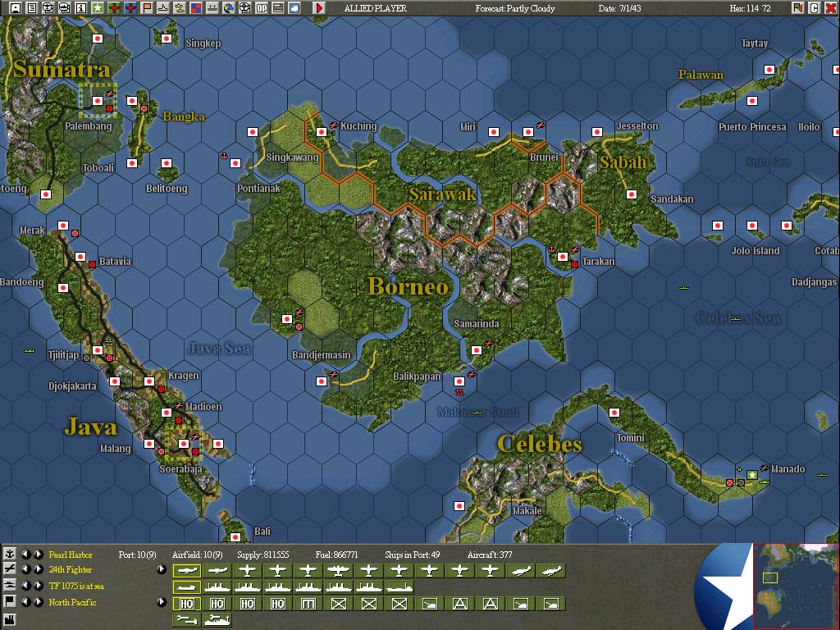Select the first highlighted HQ unit button
This screenshot has width=840, height=630.
[187, 605]
